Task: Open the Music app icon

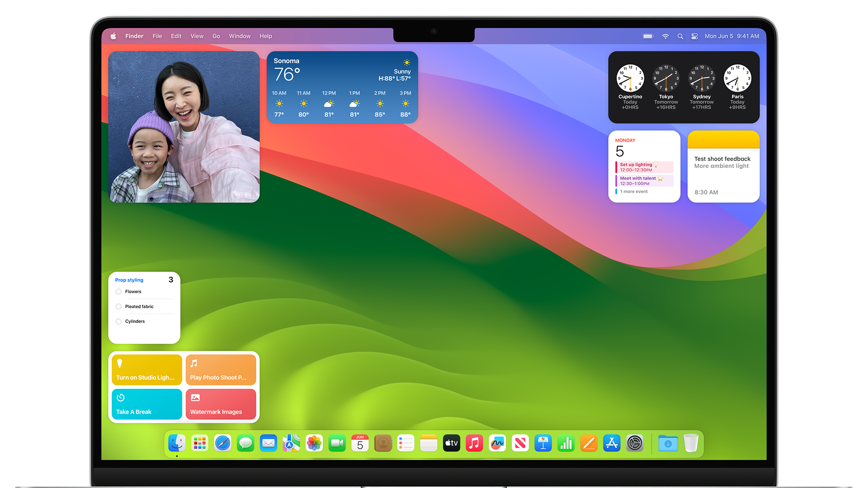Action: coord(474,443)
